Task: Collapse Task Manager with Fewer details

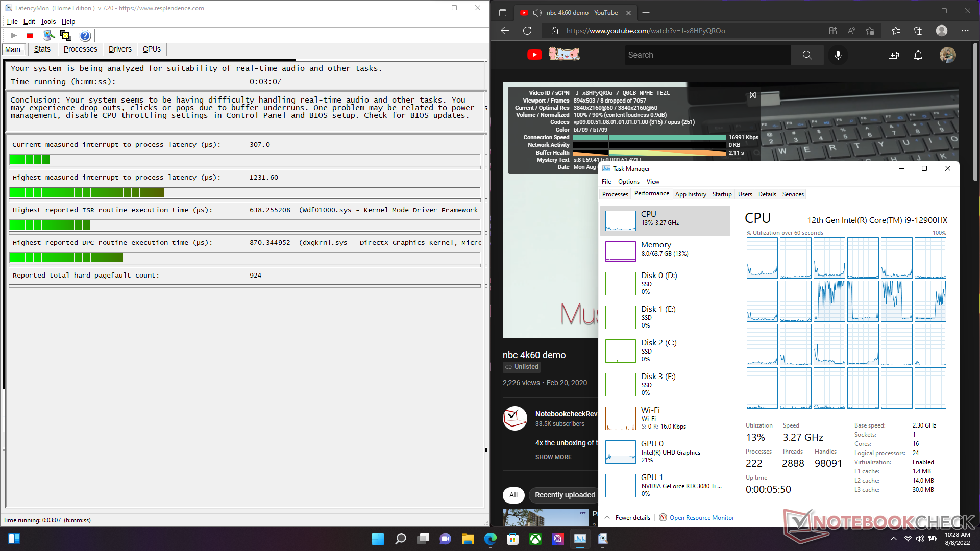Action: point(632,517)
